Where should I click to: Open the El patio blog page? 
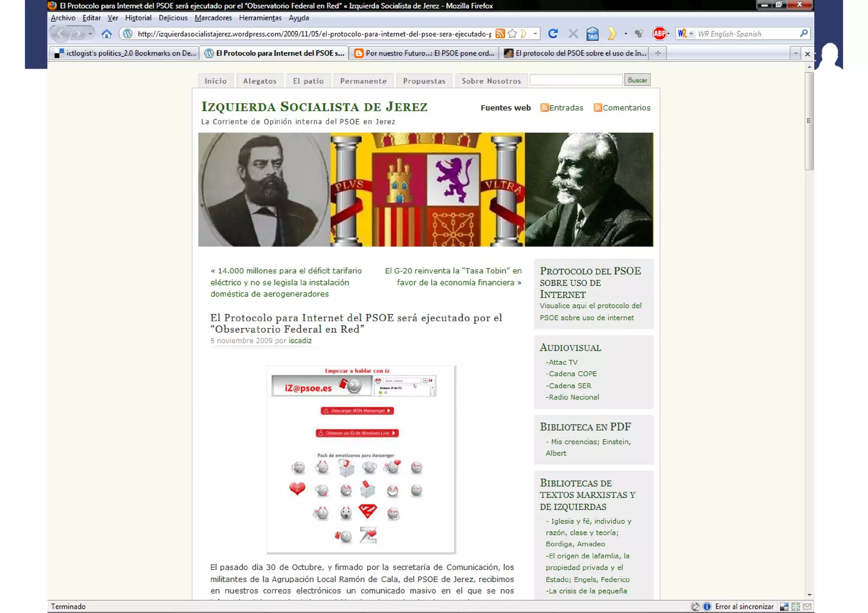click(308, 81)
